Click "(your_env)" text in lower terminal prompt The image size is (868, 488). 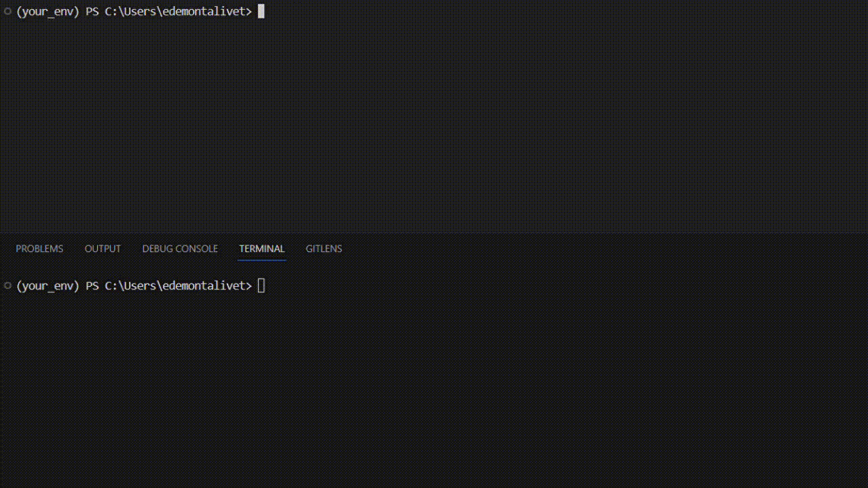click(48, 286)
